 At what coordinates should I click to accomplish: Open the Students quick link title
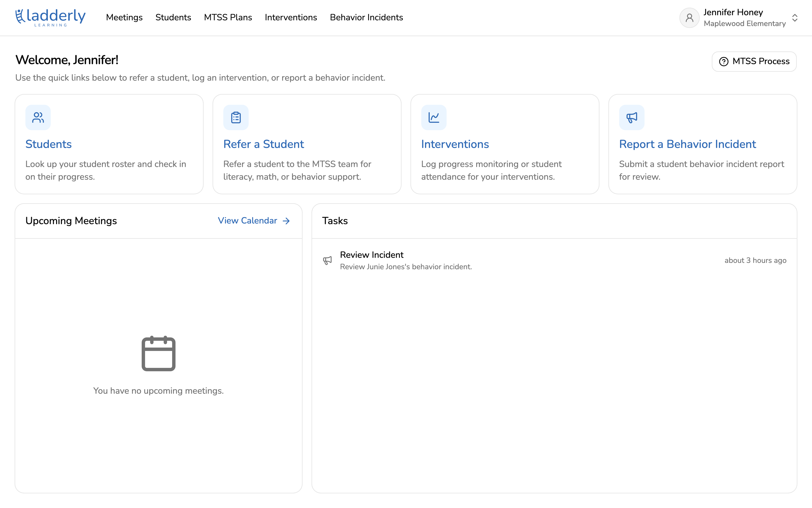(49, 144)
